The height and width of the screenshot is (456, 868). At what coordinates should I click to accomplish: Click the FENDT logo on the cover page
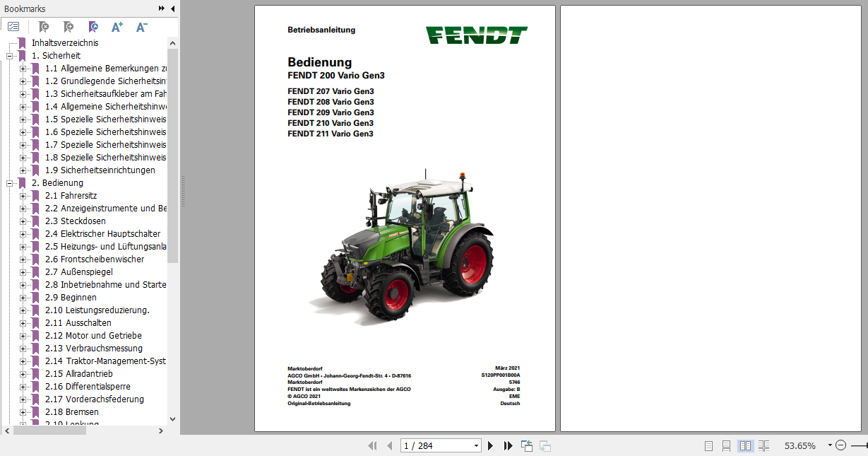pyautogui.click(x=476, y=35)
